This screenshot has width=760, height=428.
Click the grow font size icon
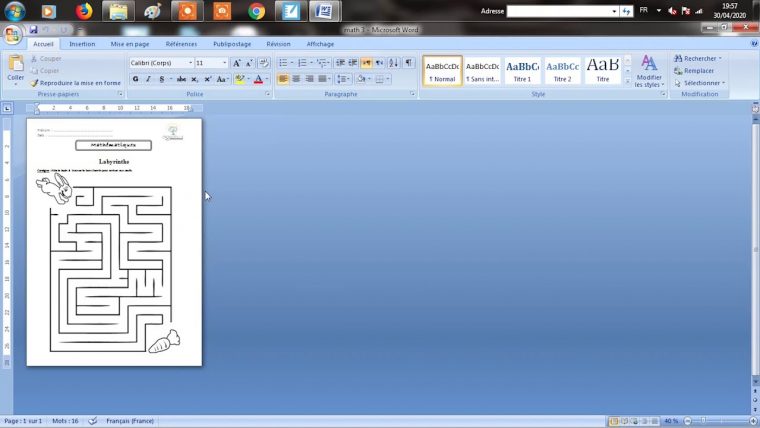click(236, 63)
